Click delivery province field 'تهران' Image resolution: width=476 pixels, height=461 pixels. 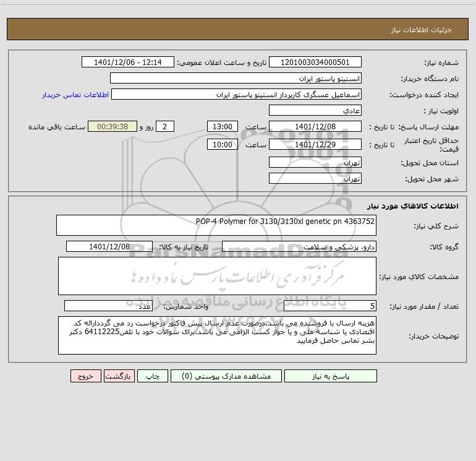[315, 162]
